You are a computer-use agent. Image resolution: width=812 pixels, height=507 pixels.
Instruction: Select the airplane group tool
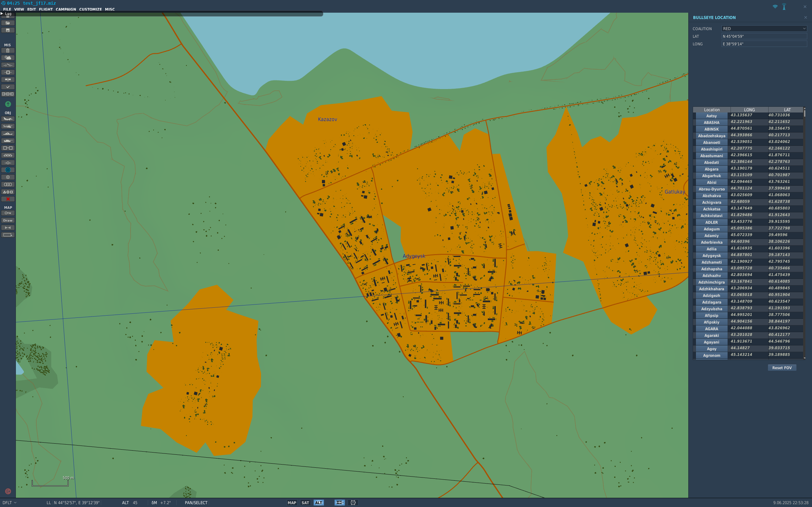(x=8, y=119)
